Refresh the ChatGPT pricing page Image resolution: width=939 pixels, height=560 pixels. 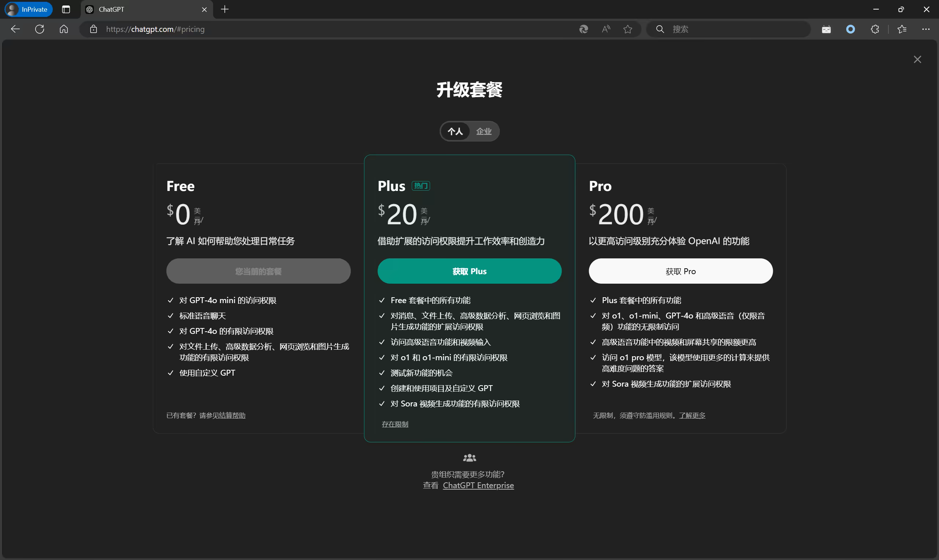click(40, 29)
